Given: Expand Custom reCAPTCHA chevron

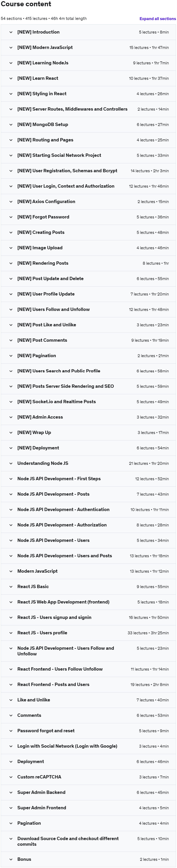Looking at the screenshot, I should tap(11, 777).
